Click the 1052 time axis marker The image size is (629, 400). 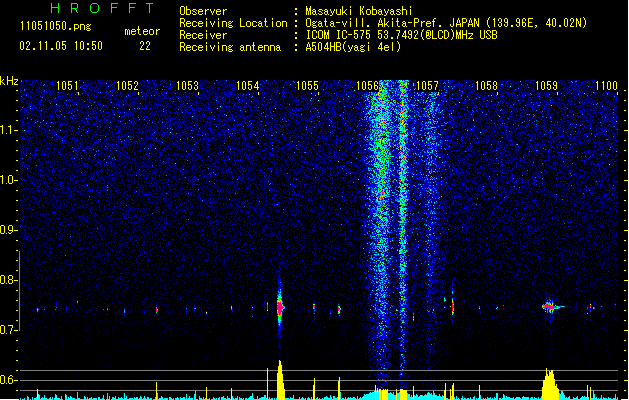point(127,86)
